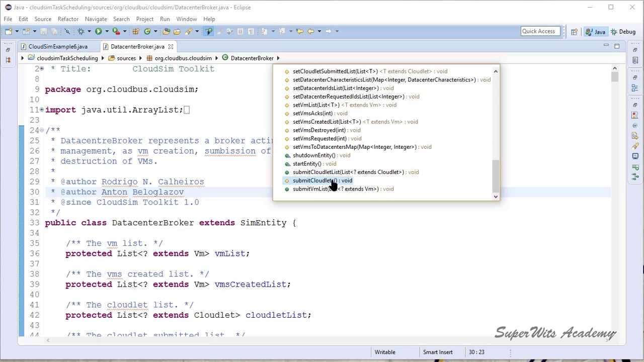Open the File menu

click(x=8, y=19)
